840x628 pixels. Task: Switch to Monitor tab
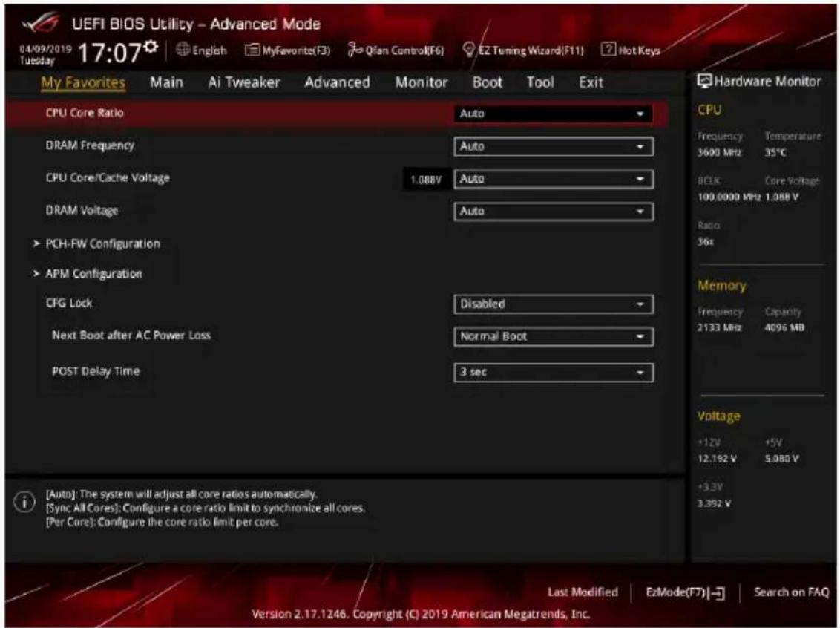(421, 82)
